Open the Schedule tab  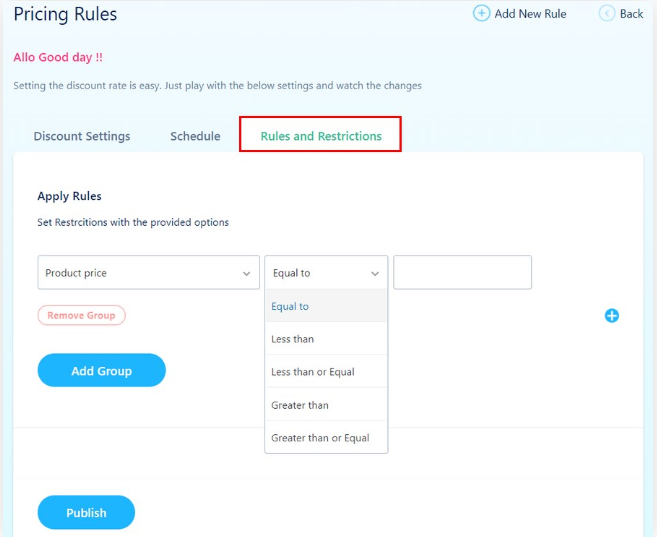click(195, 136)
